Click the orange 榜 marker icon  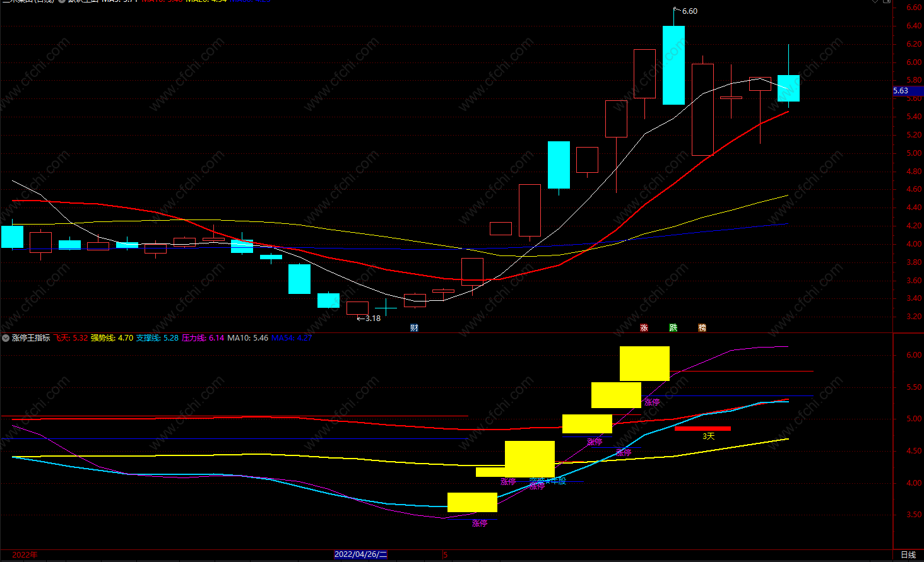[x=702, y=327]
